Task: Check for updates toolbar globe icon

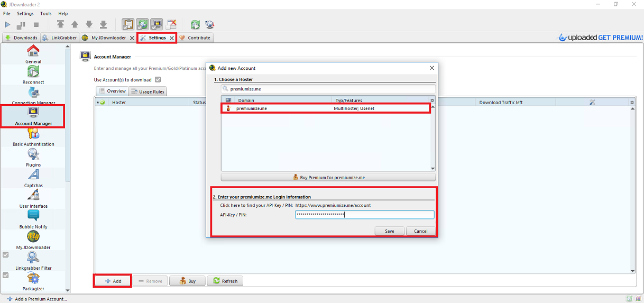Action: 209,24
